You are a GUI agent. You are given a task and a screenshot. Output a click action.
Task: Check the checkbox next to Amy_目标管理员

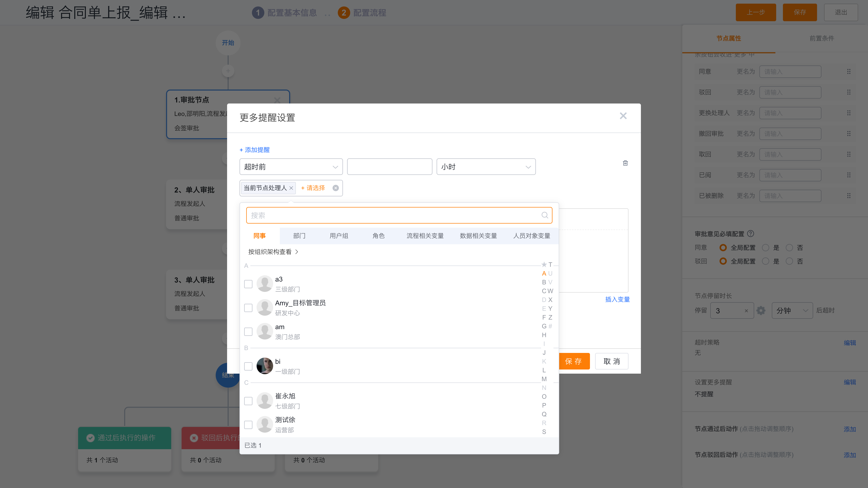pos(248,308)
